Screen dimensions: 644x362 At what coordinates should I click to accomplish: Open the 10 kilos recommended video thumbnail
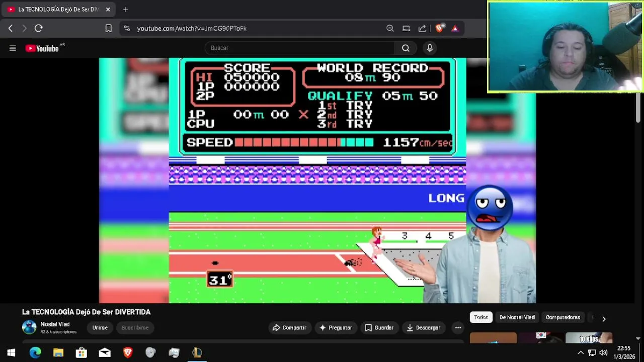tap(589, 338)
